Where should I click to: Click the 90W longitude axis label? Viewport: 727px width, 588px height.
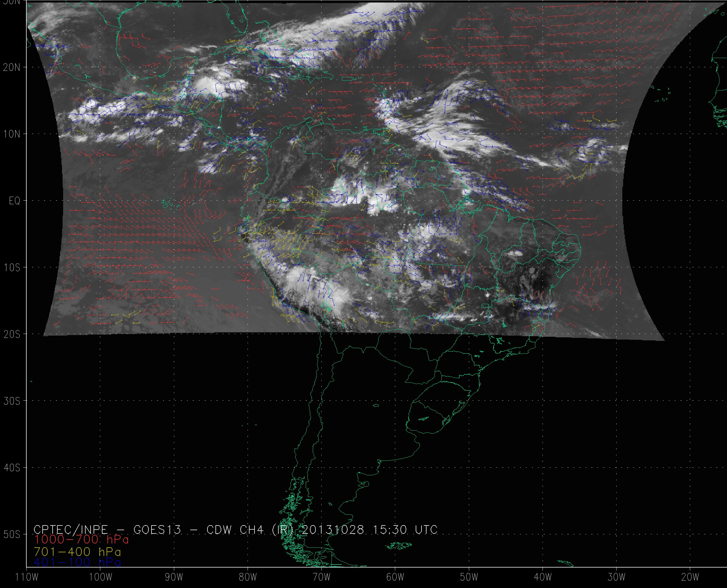174,577
